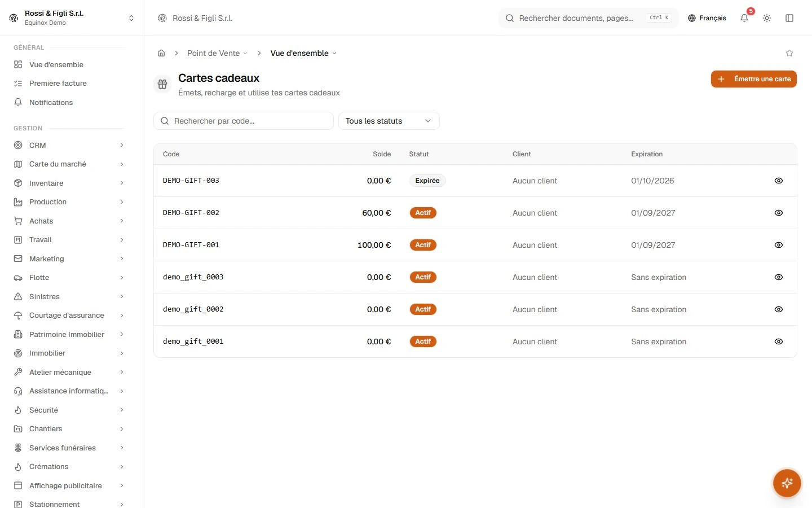Click the gift icon beside Cartes cadeaux
The image size is (812, 508).
coord(162,84)
